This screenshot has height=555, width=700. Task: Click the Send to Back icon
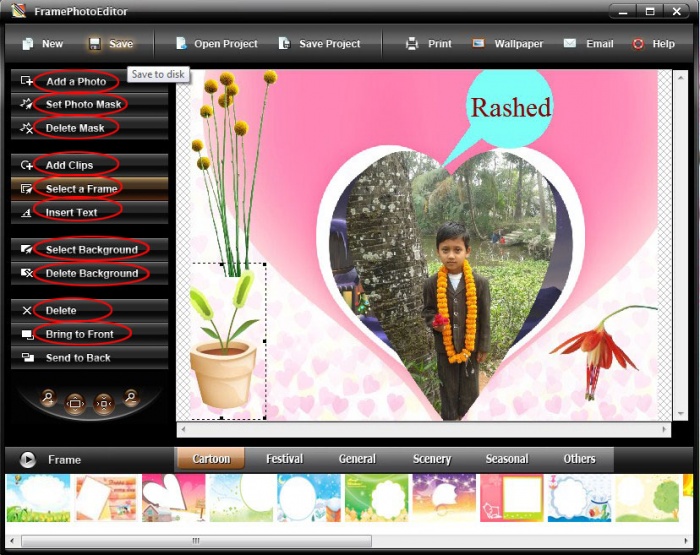tap(28, 358)
